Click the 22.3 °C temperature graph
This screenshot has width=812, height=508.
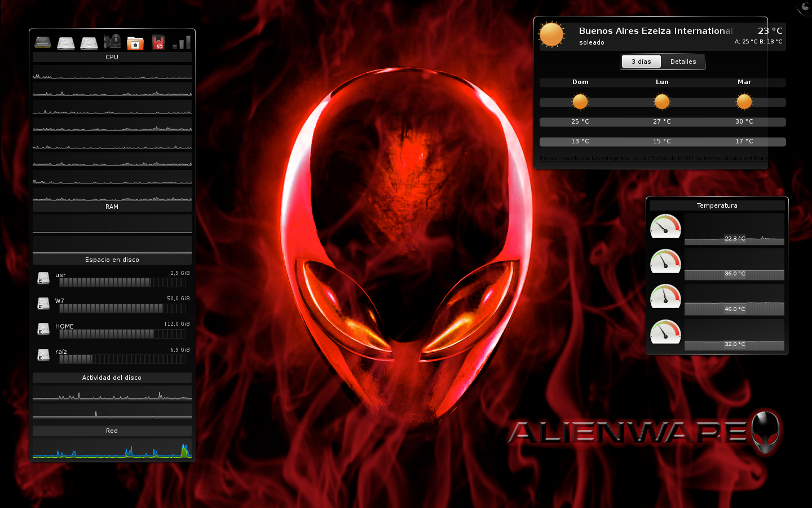(734, 229)
